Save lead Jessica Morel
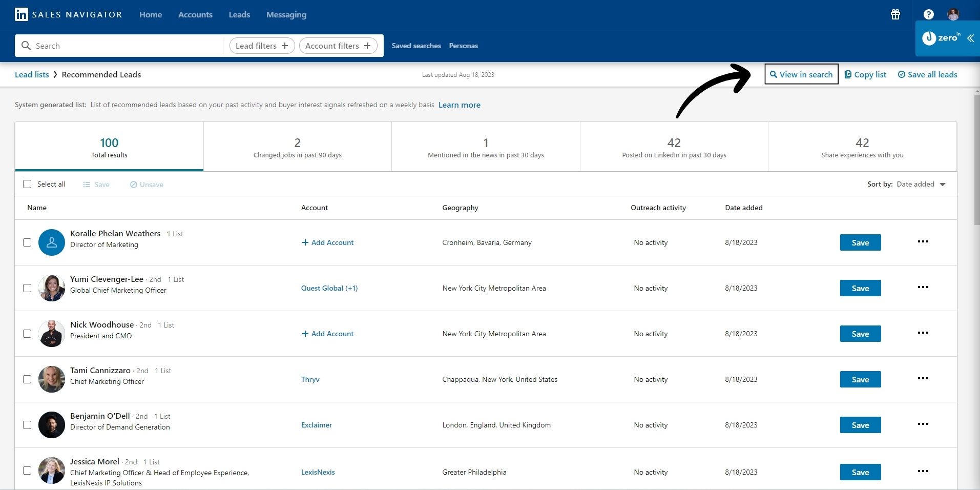The width and height of the screenshot is (980, 490). coord(860,472)
